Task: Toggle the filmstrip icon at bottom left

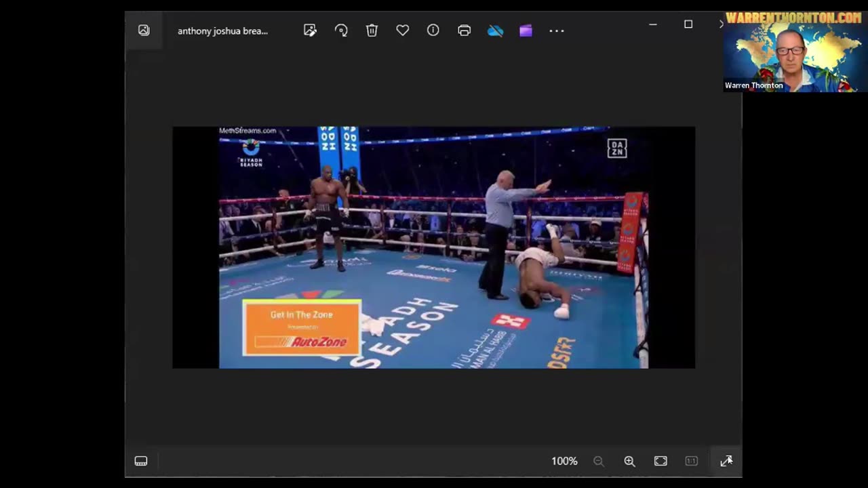Action: (141, 461)
